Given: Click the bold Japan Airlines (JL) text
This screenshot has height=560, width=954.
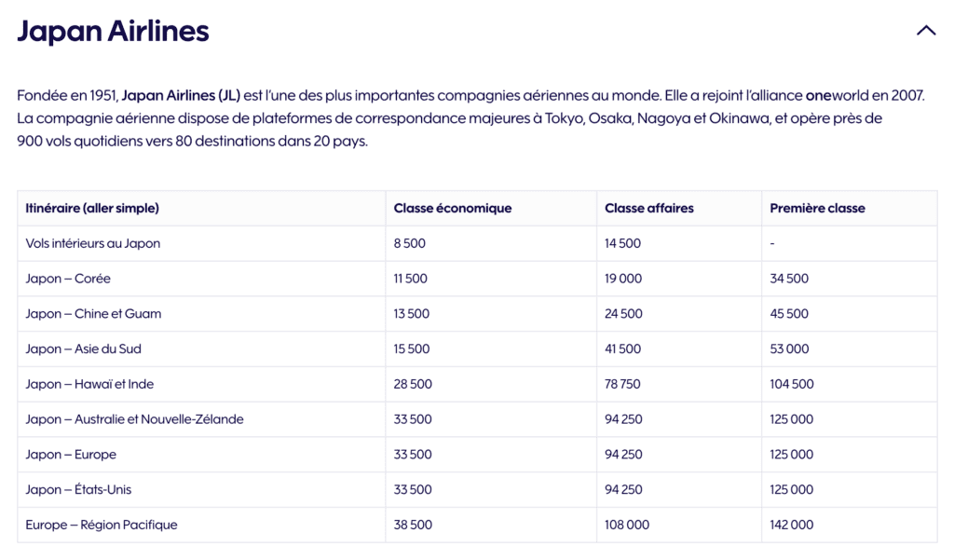Looking at the screenshot, I should click(x=181, y=95).
